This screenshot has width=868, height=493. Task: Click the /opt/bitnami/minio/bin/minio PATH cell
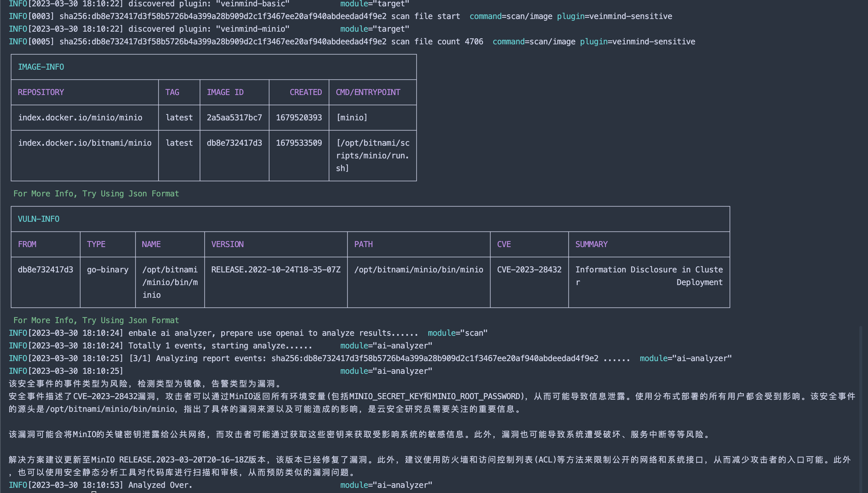418,270
